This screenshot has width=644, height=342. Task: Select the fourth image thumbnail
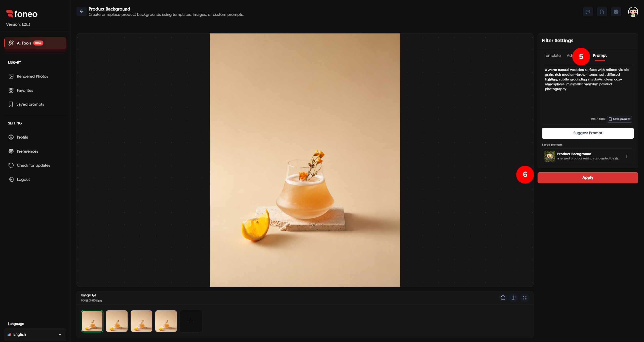[x=166, y=321]
